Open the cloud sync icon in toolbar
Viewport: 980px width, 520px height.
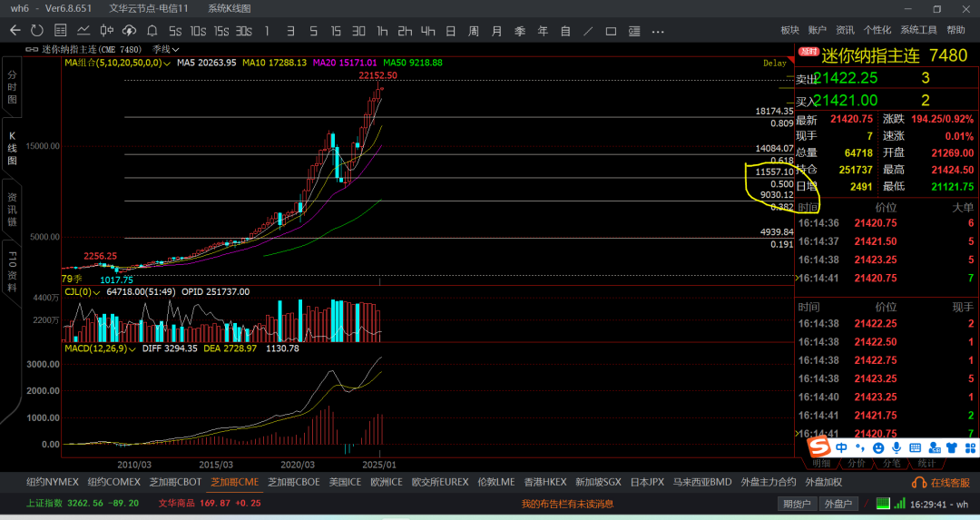click(130, 31)
